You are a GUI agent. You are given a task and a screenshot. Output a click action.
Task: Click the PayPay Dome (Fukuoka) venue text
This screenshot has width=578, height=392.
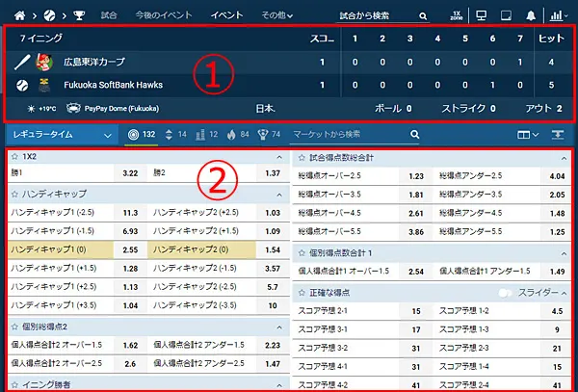121,109
